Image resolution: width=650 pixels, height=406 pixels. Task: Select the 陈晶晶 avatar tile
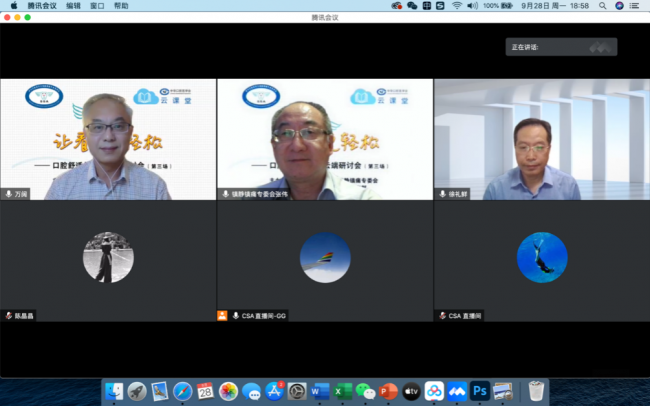(108, 258)
